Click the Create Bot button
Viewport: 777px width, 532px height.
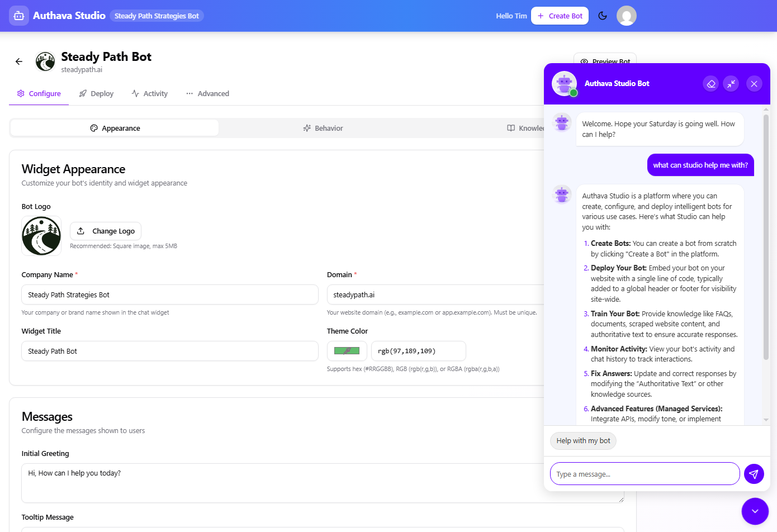tap(560, 16)
